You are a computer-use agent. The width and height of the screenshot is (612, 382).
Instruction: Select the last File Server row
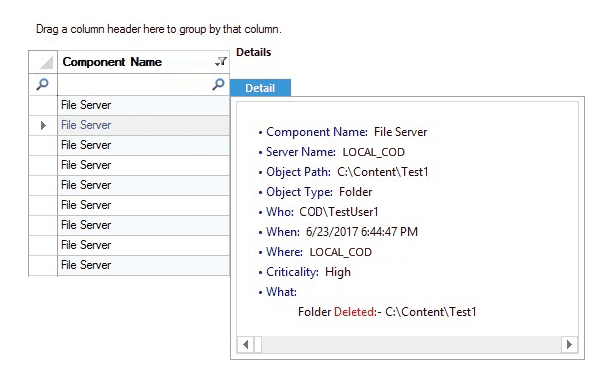coord(143,265)
